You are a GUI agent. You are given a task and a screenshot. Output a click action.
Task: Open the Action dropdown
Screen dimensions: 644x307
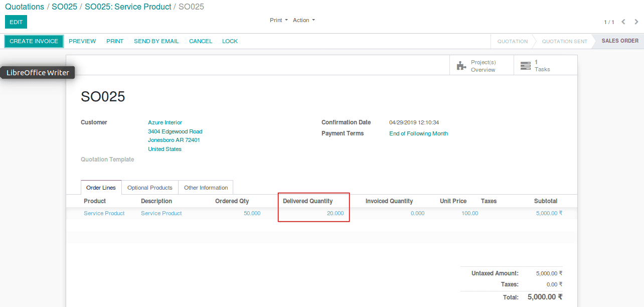(304, 20)
